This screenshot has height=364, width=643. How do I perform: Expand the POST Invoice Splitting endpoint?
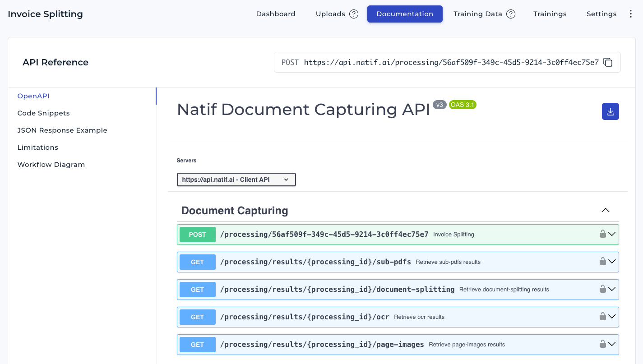(612, 234)
